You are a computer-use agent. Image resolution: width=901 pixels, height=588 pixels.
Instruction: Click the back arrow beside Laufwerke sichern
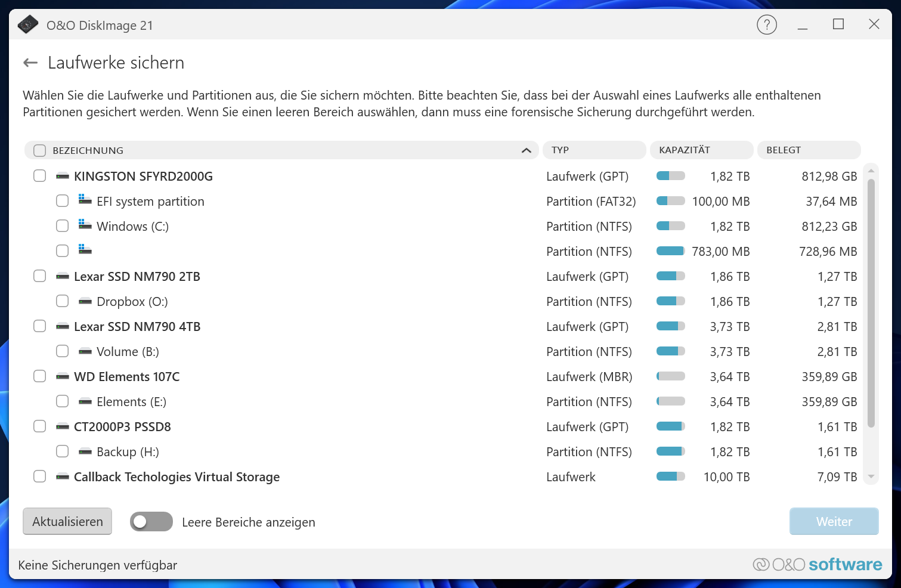click(x=30, y=62)
